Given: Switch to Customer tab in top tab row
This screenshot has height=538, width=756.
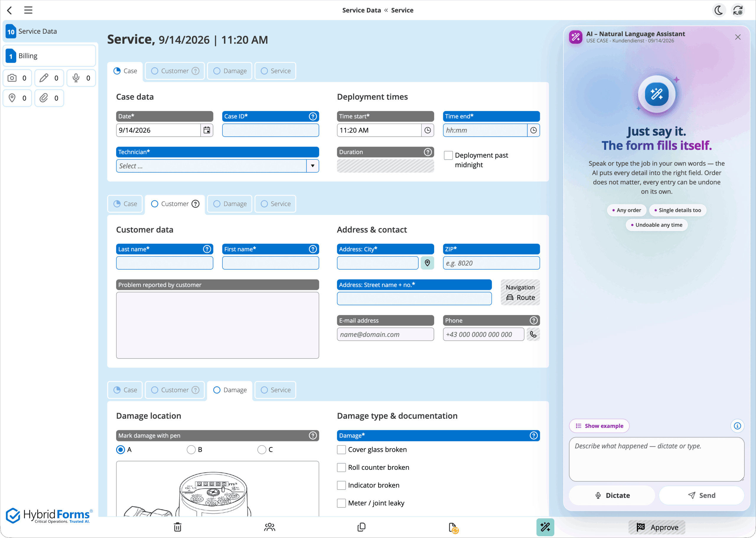Looking at the screenshot, I should [175, 71].
